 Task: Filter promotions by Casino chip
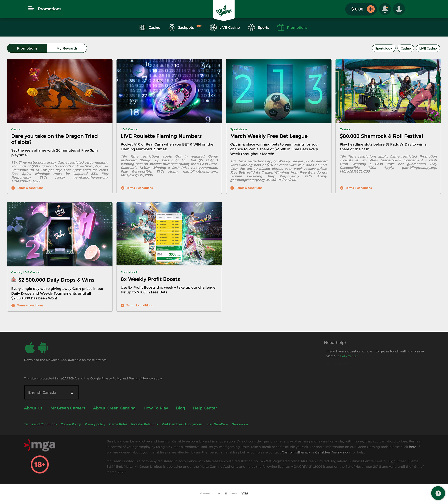(x=406, y=48)
